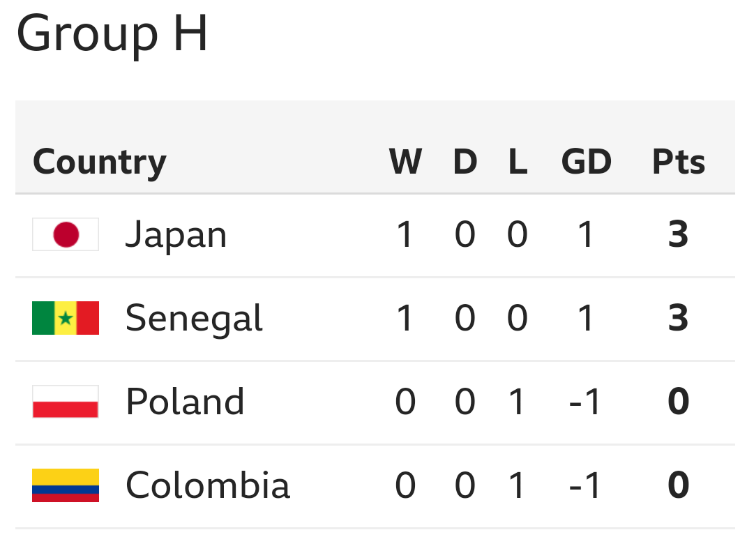The width and height of the screenshot is (747, 560).
Task: Click the Group H heading
Action: [x=112, y=33]
